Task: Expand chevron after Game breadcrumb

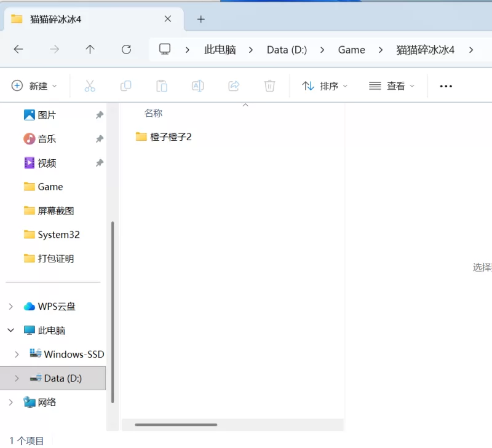Action: click(x=381, y=50)
